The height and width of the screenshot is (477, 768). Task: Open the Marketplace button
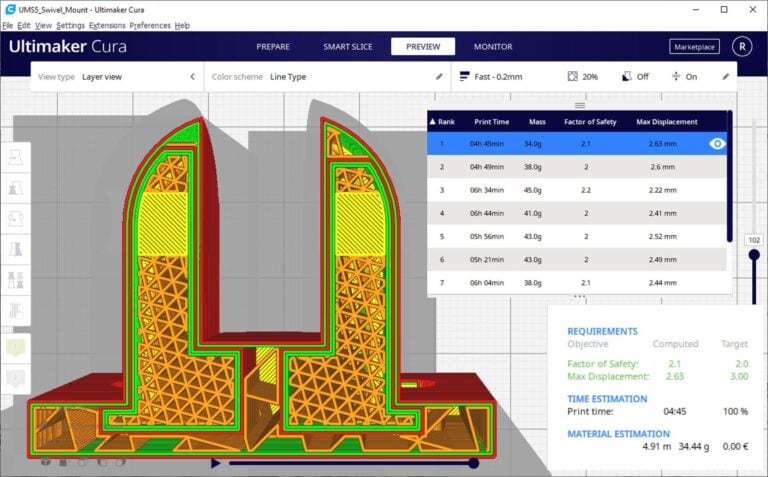point(694,47)
